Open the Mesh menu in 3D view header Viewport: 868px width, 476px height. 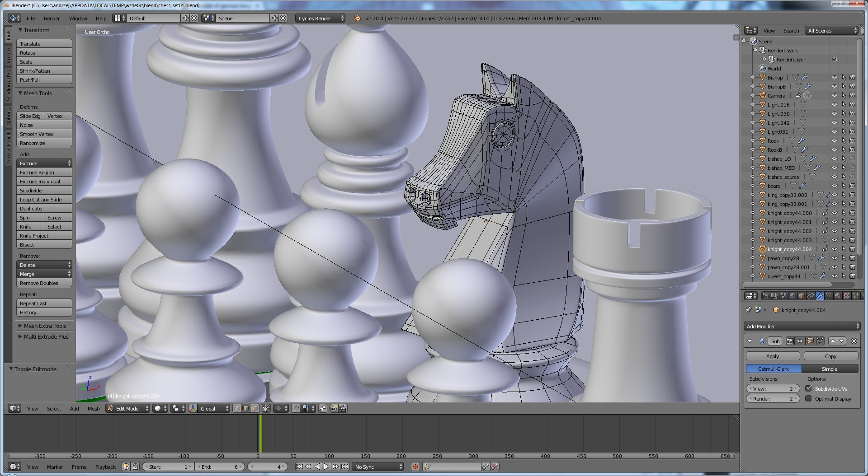94,408
